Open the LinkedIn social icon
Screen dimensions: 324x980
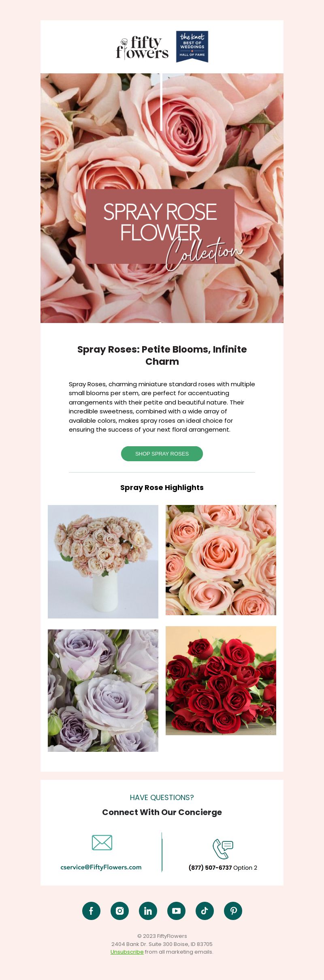click(x=148, y=911)
